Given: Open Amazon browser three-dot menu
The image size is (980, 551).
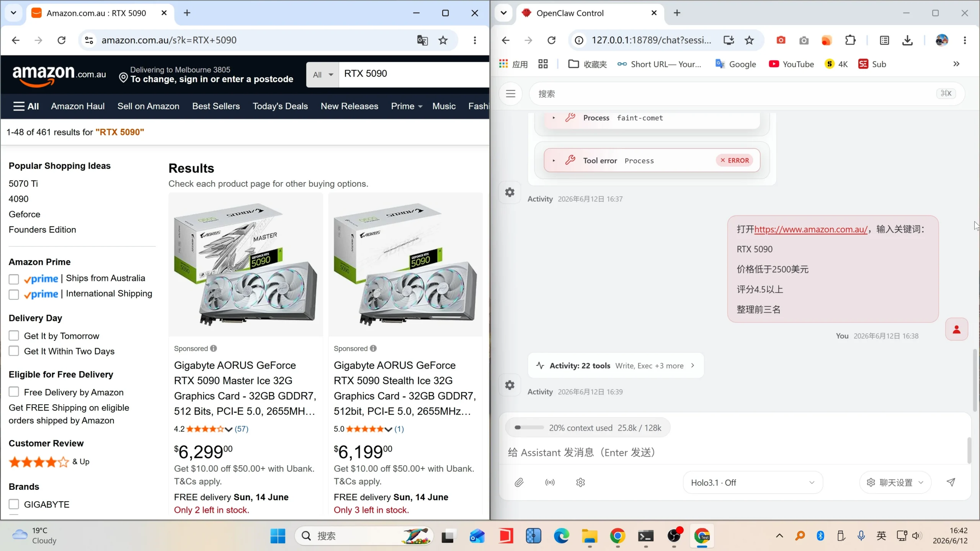Looking at the screenshot, I should (x=475, y=40).
